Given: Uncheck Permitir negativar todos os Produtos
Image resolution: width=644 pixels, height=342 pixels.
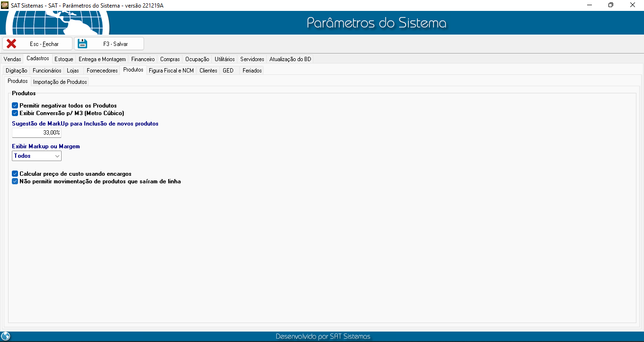Looking at the screenshot, I should pos(15,106).
